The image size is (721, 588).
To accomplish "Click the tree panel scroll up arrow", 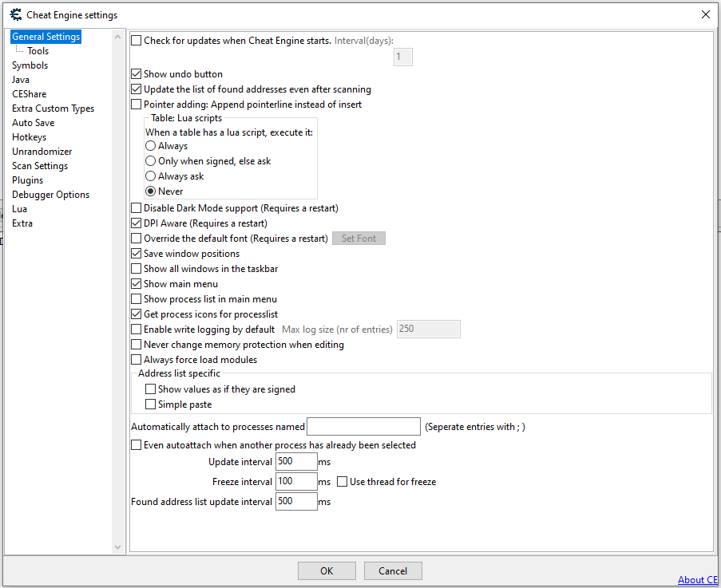I will coord(117,36).
